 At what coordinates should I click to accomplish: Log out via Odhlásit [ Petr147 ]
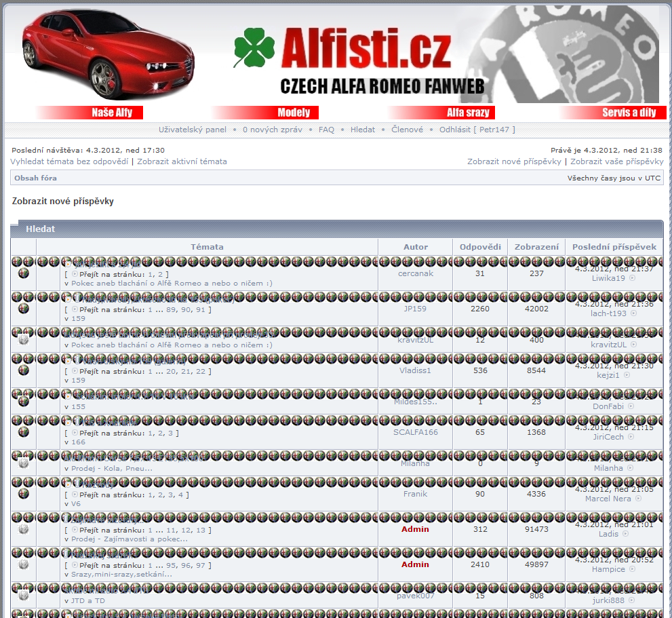(477, 130)
